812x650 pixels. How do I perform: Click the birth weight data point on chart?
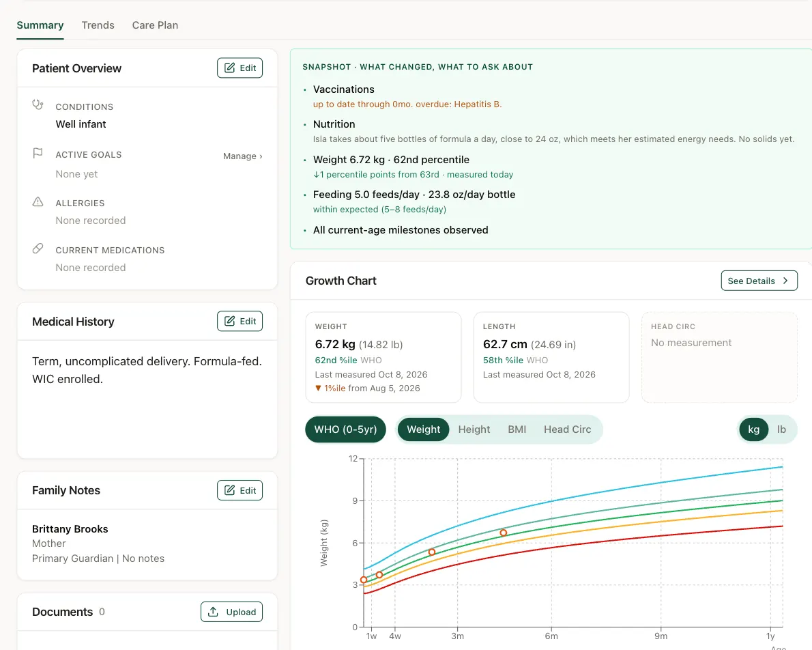[x=364, y=580]
